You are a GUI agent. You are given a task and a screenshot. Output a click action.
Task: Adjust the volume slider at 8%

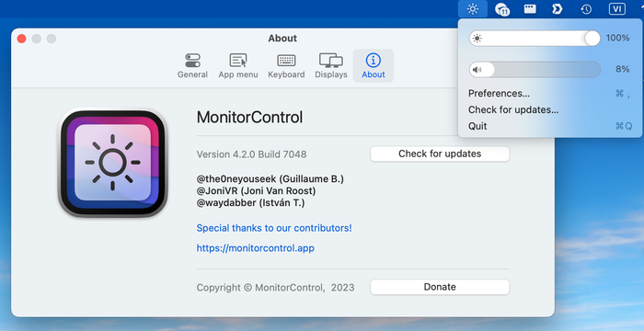tap(535, 69)
